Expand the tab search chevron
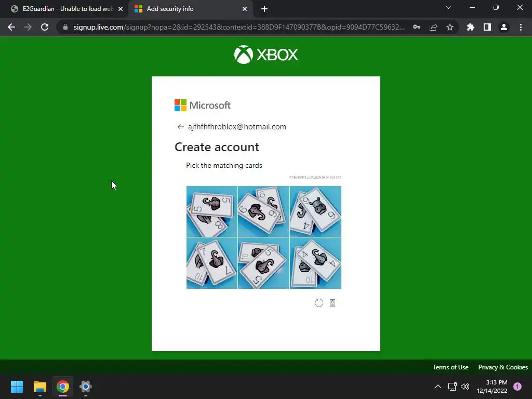532x399 pixels. click(448, 7)
